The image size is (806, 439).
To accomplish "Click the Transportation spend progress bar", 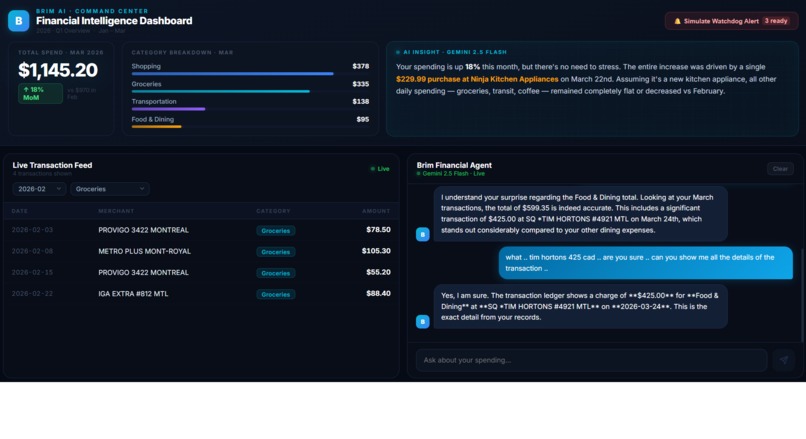I will click(x=168, y=109).
